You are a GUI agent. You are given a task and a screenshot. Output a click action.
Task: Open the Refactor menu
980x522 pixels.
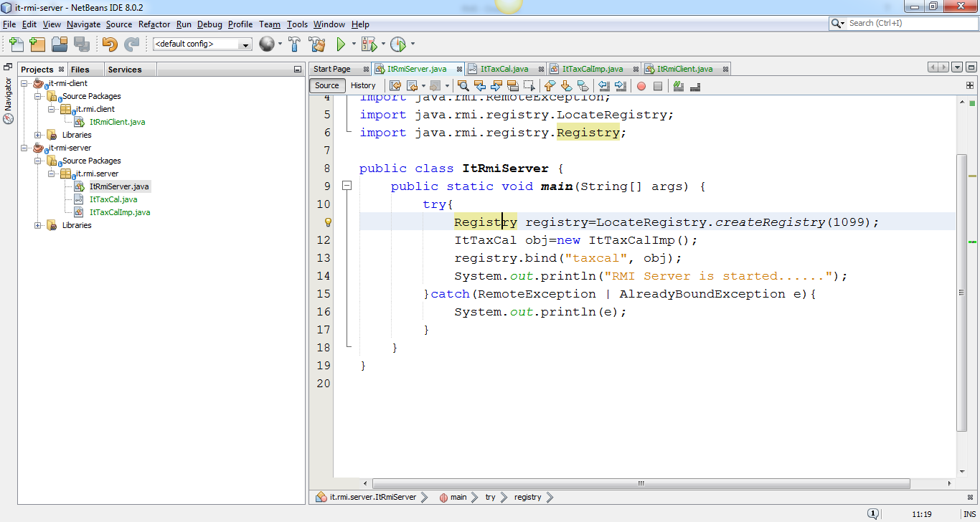pos(154,24)
